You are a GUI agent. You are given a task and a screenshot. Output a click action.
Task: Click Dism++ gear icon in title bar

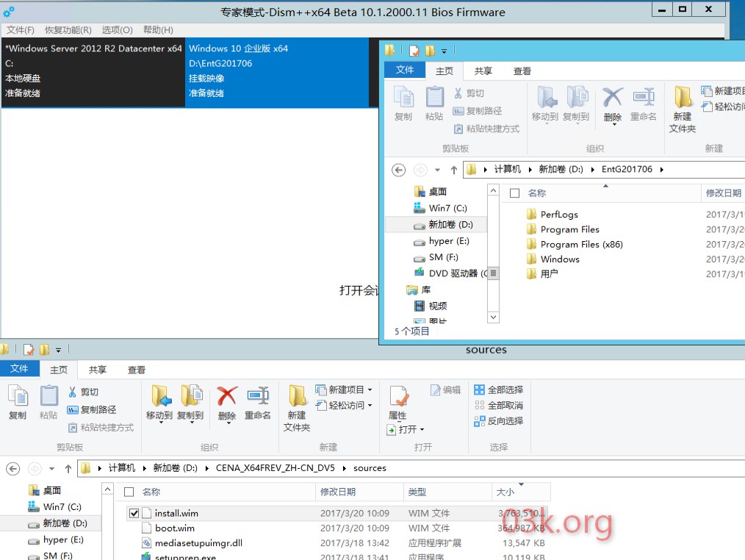9,12
